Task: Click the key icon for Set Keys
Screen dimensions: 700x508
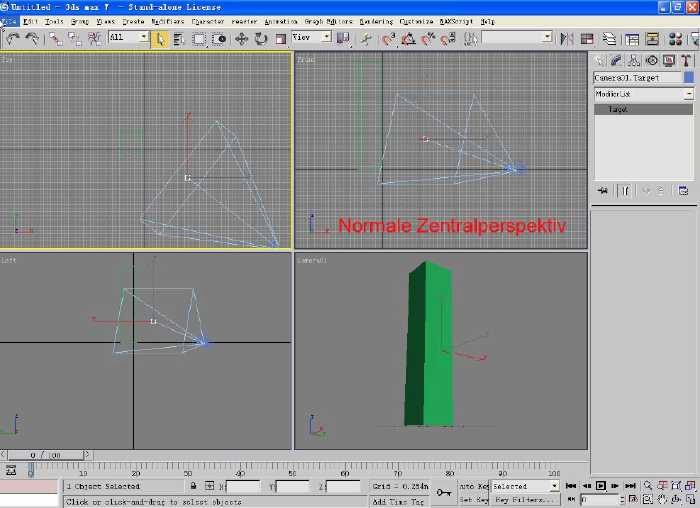Action: pos(443,492)
